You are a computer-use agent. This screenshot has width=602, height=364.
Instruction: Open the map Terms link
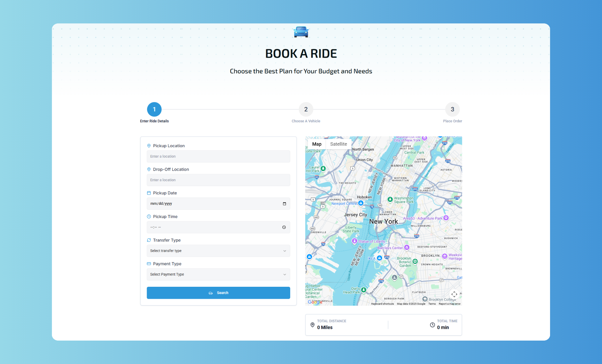[432, 304]
